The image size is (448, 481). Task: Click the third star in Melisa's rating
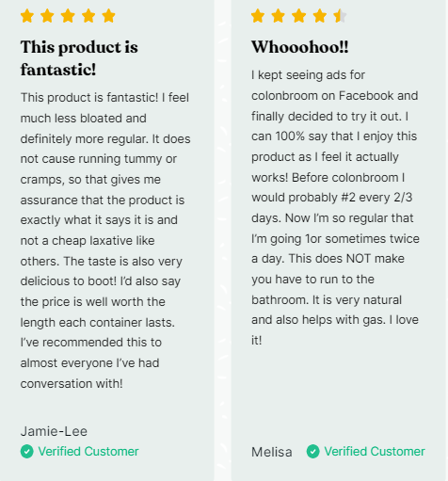tap(299, 16)
